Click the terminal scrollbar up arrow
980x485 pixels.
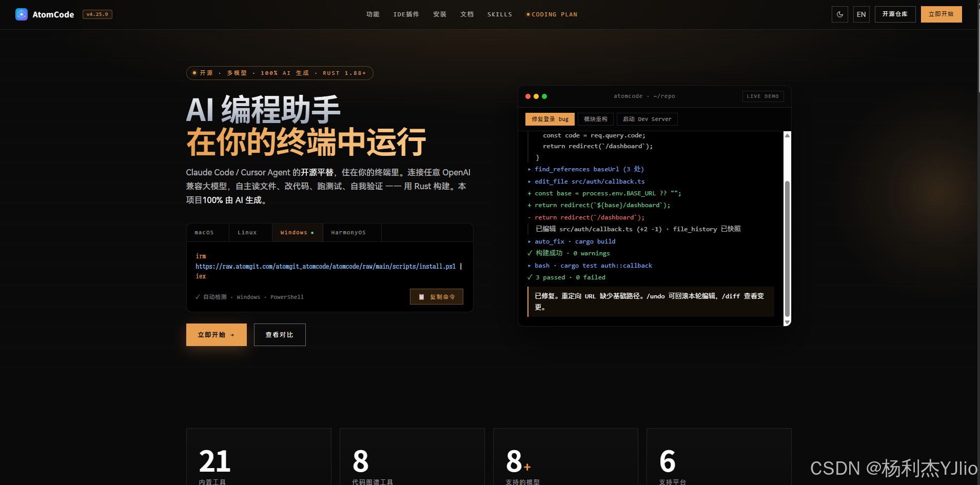point(787,135)
